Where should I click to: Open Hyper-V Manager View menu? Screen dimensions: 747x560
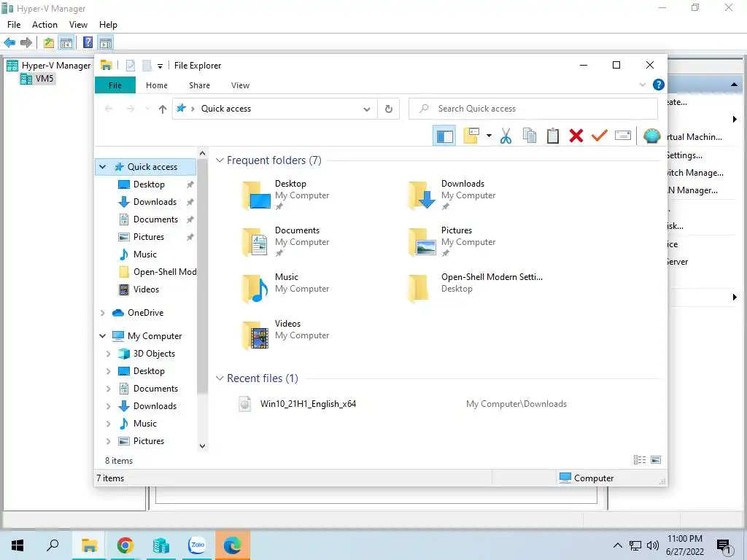[78, 25]
